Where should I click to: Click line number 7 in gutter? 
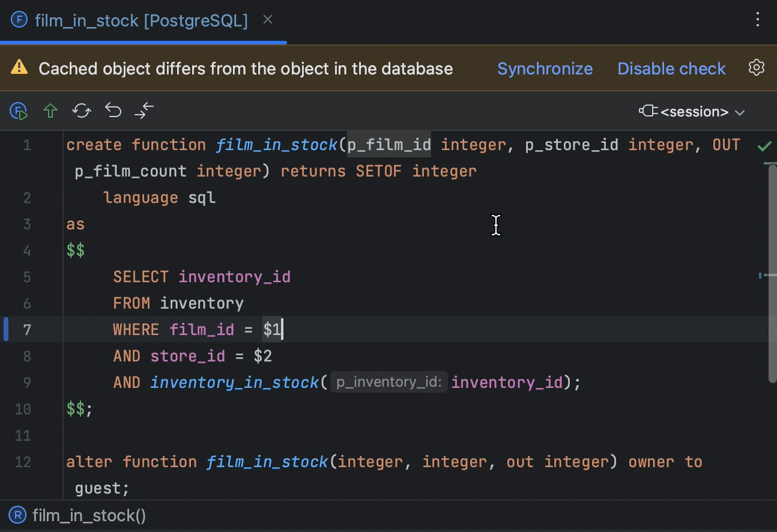tap(27, 330)
